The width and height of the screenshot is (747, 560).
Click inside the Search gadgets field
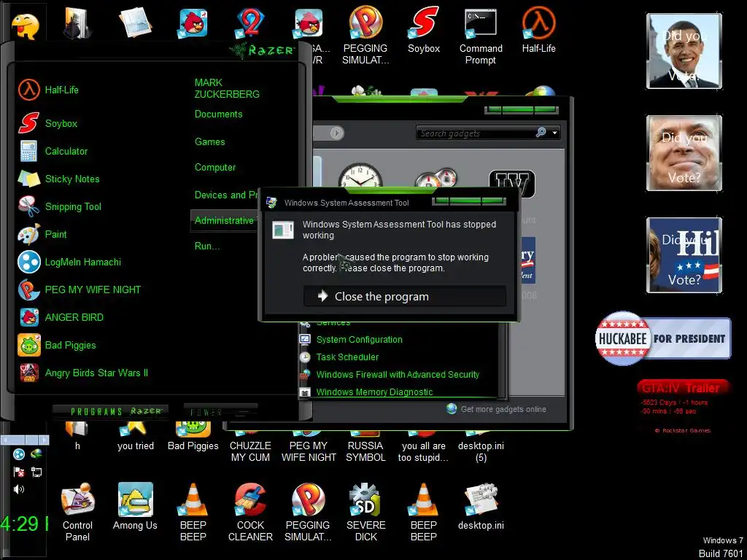(476, 133)
